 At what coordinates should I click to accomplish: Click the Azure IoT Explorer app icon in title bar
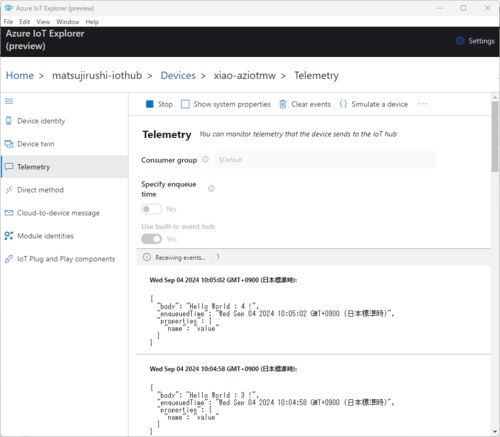point(8,8)
